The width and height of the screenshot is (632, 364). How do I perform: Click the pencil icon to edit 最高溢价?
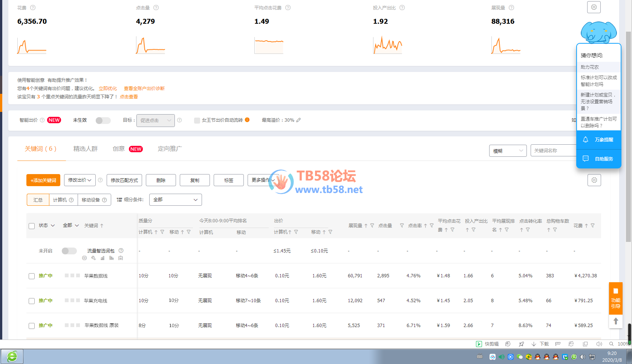pyautogui.click(x=299, y=120)
